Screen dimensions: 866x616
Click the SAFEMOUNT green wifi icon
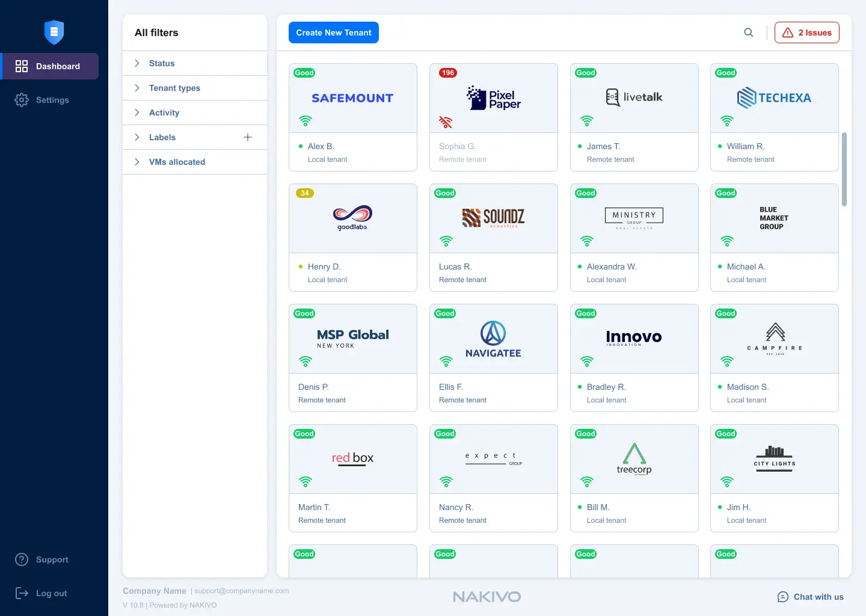click(x=306, y=121)
